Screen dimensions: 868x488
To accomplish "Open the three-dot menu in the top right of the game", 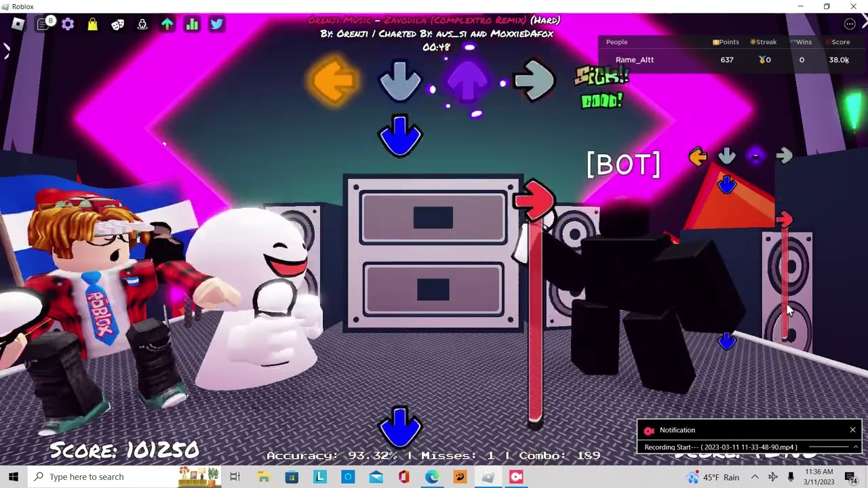I will pos(850,24).
